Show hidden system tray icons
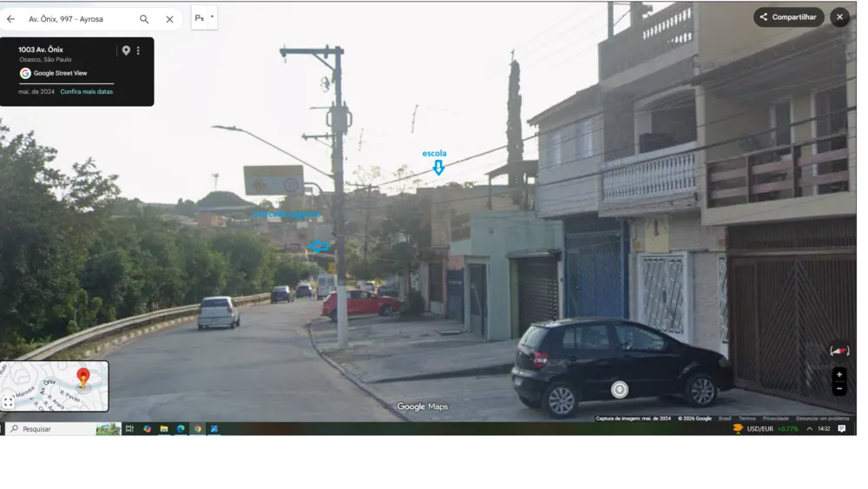Viewport: 868px width, 489px height. coord(809,429)
